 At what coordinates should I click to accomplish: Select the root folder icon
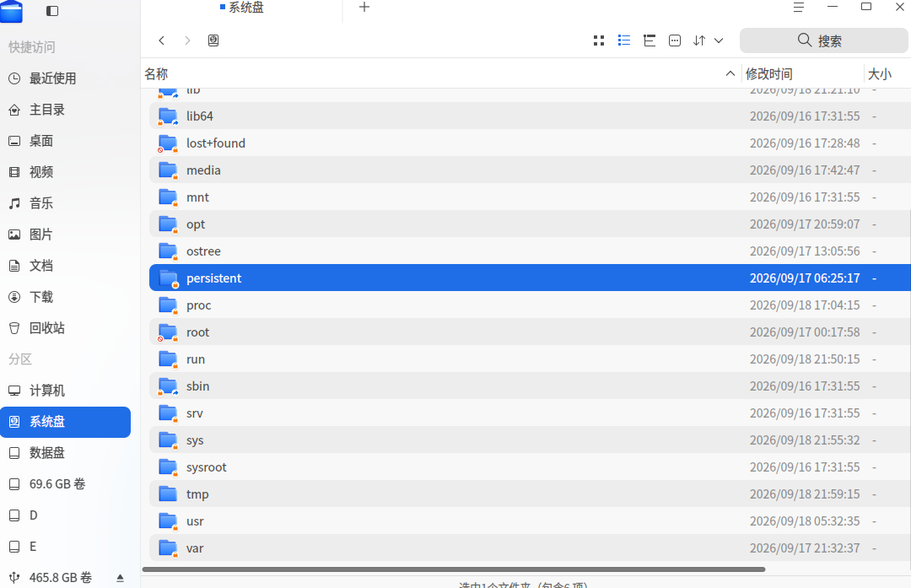168,332
